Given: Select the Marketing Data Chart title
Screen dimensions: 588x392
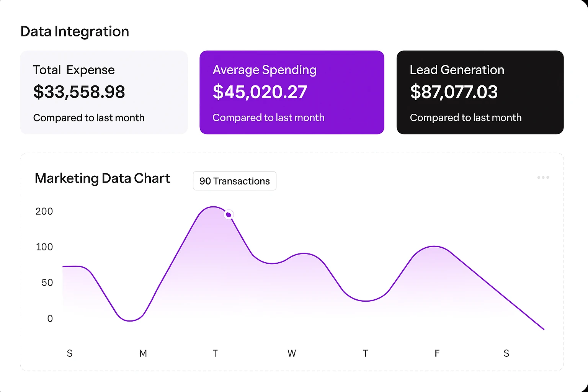Looking at the screenshot, I should (102, 178).
